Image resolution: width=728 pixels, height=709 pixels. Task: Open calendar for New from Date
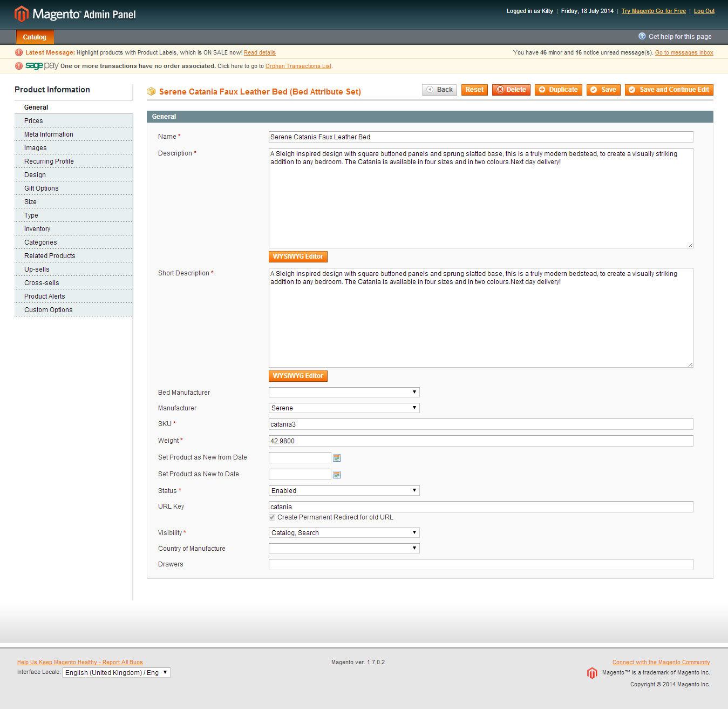tap(337, 458)
